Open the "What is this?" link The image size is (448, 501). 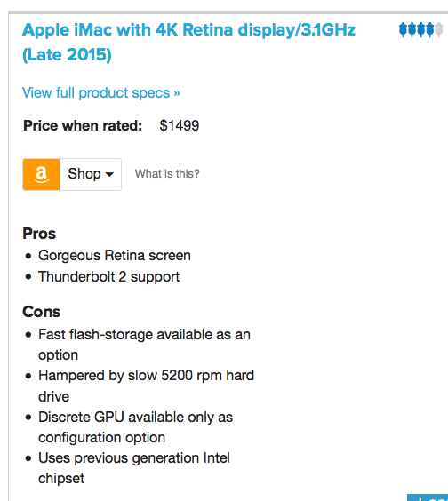click(x=167, y=174)
